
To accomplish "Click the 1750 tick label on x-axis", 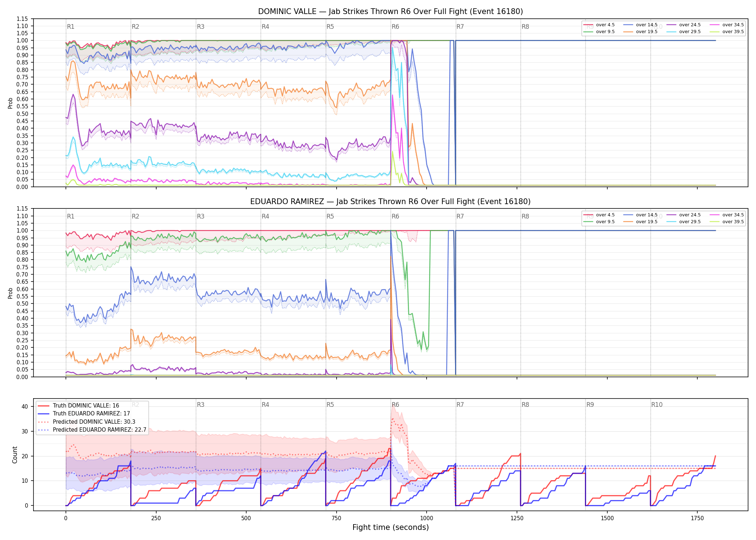I will pos(697,518).
